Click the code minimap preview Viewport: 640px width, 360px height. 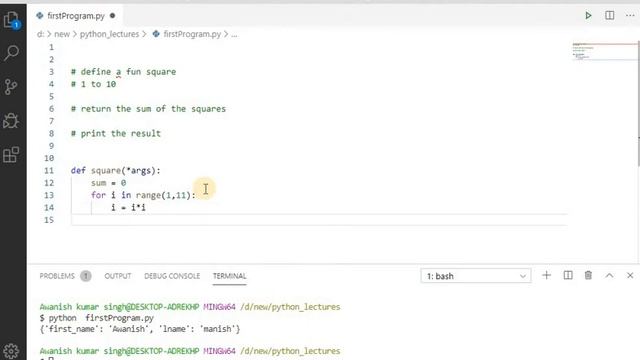coord(604,51)
